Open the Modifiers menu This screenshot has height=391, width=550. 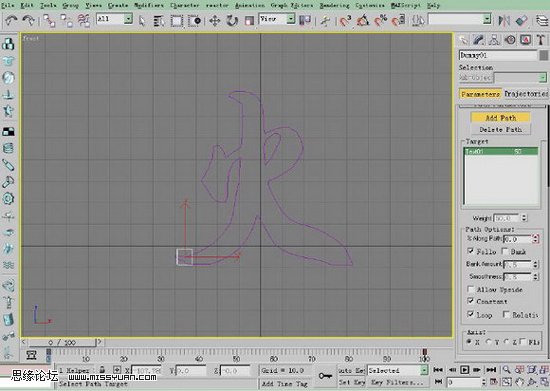149,5
